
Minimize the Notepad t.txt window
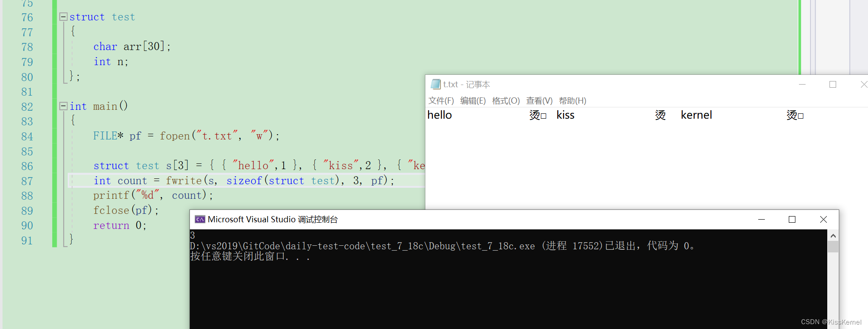pos(802,84)
